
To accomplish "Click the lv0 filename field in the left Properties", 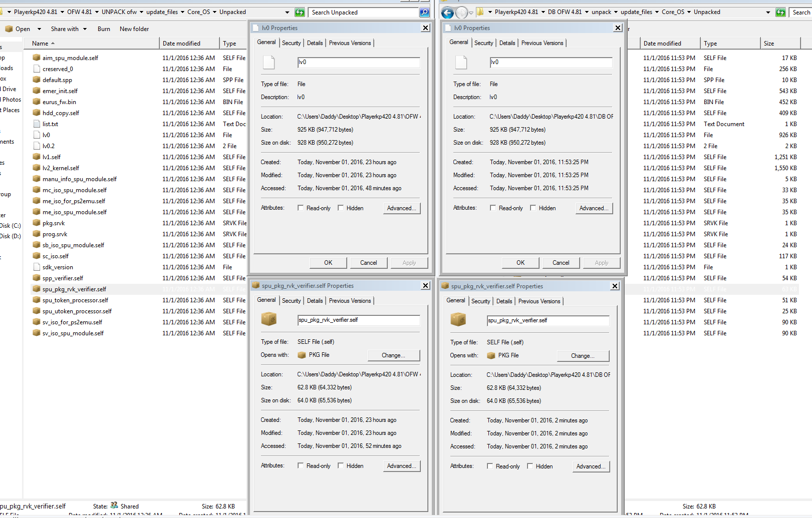I will tap(359, 62).
